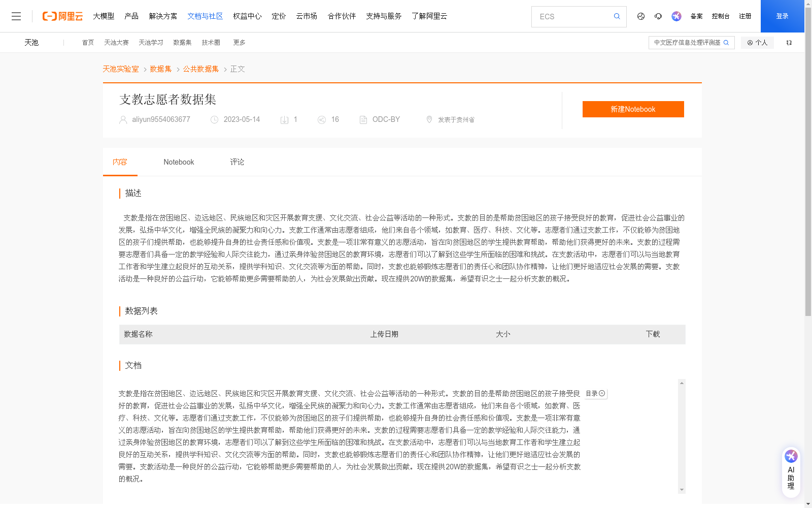
Task: Open the hamburger menu icon
Action: (16, 16)
